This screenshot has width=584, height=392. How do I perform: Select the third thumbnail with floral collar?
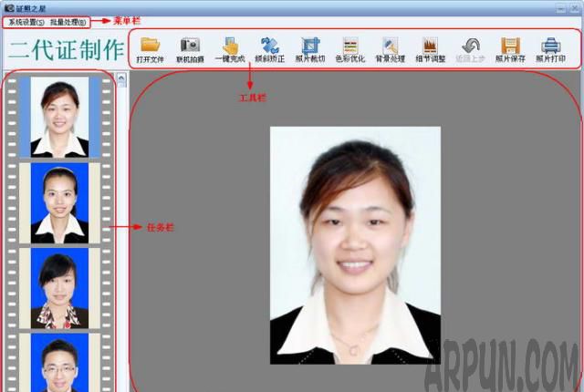point(59,287)
